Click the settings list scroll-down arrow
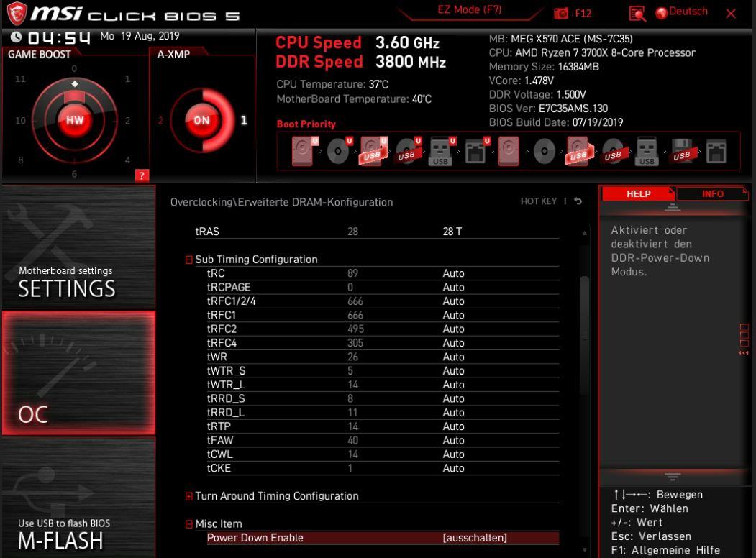The width and height of the screenshot is (756, 558). coord(584,550)
